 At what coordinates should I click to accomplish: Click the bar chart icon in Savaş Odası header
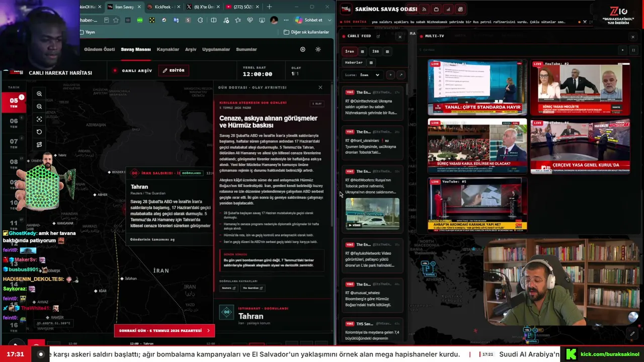click(x=448, y=9)
